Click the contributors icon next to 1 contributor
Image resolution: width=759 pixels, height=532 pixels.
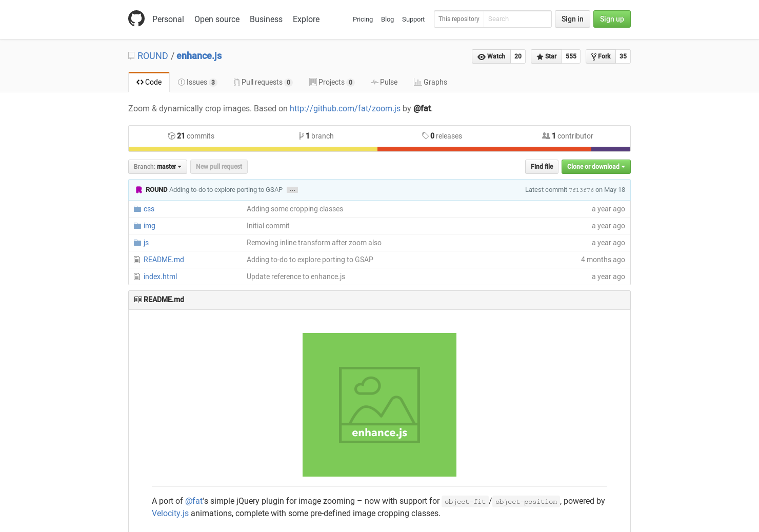pyautogui.click(x=546, y=135)
